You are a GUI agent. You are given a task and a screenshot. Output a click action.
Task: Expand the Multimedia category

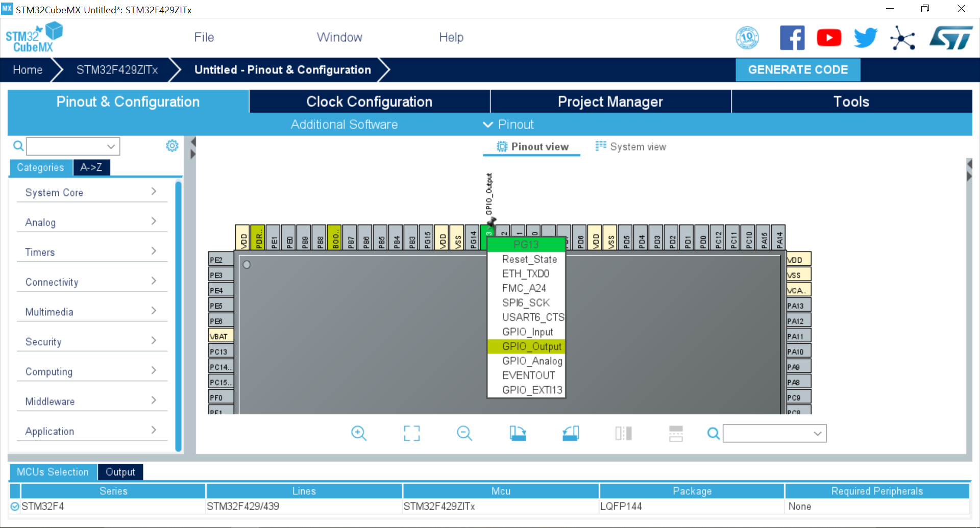coord(92,312)
